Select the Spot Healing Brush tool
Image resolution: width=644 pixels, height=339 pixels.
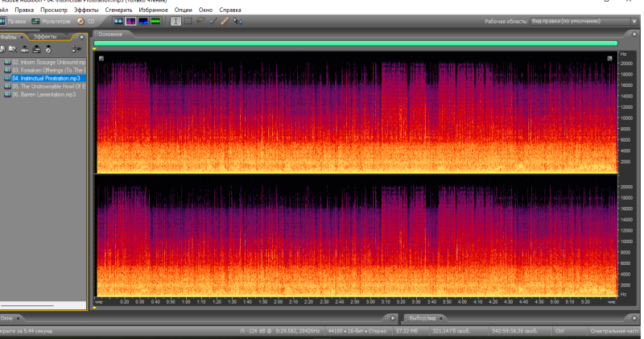pyautogui.click(x=225, y=21)
